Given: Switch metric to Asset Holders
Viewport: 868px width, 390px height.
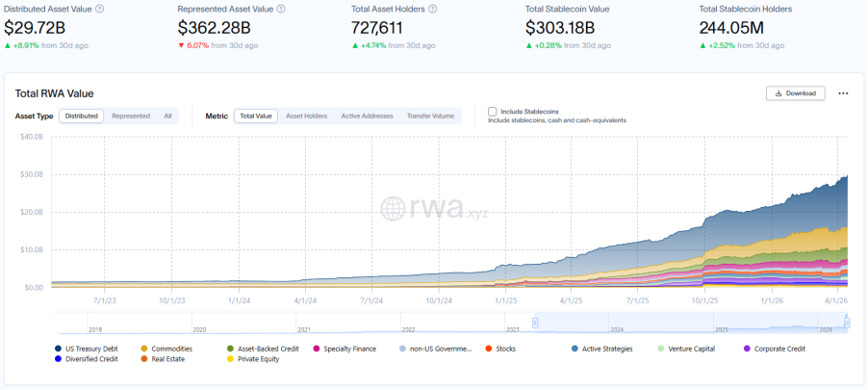Looking at the screenshot, I should tap(306, 116).
